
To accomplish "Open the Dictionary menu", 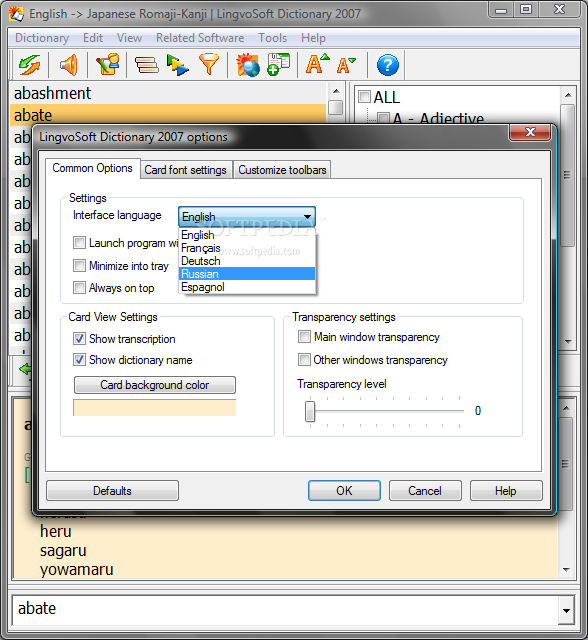I will (x=42, y=38).
